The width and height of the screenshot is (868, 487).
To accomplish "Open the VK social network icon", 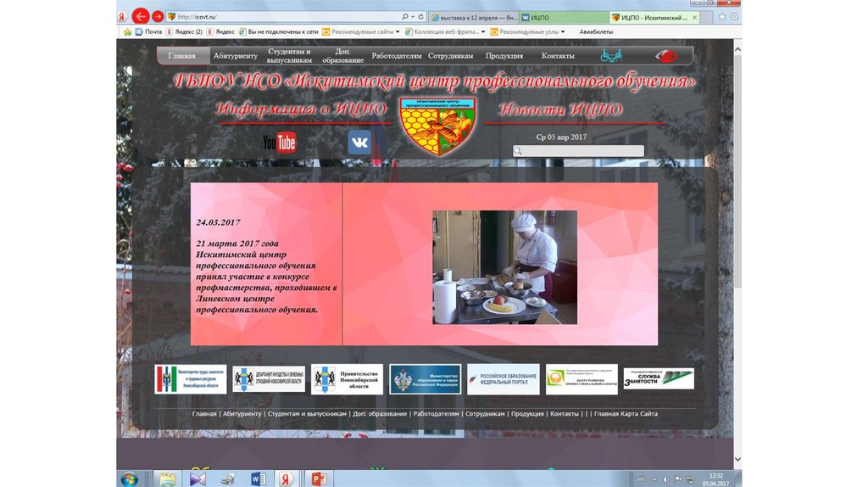I will pyautogui.click(x=359, y=143).
